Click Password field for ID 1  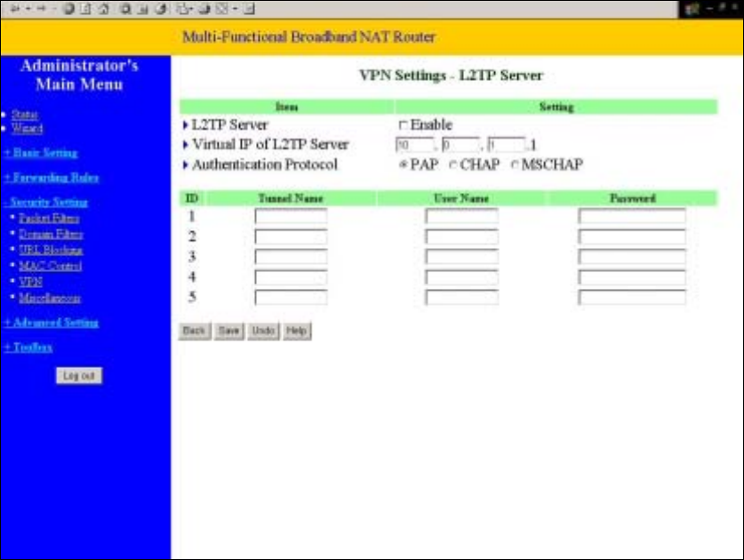tap(632, 216)
